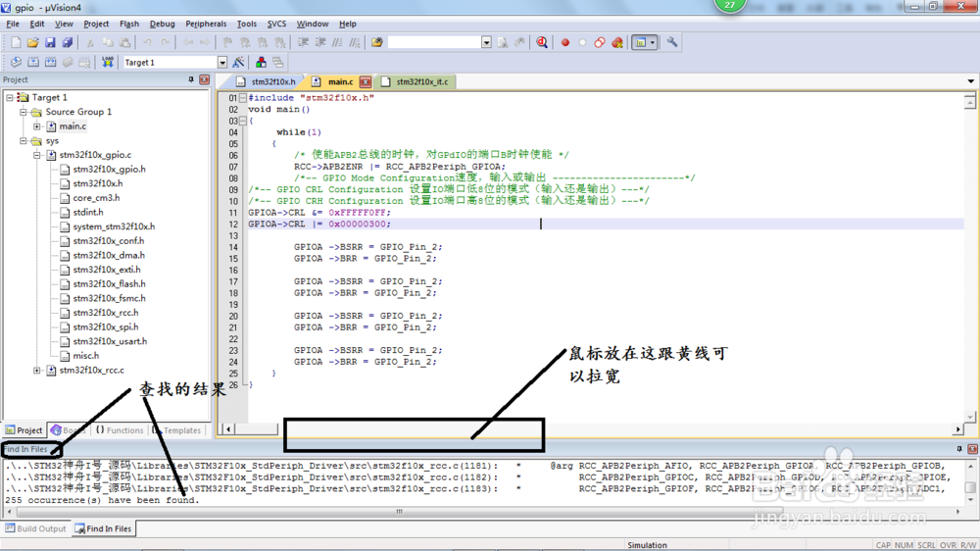Toggle the Project panel pin icon

click(x=191, y=79)
